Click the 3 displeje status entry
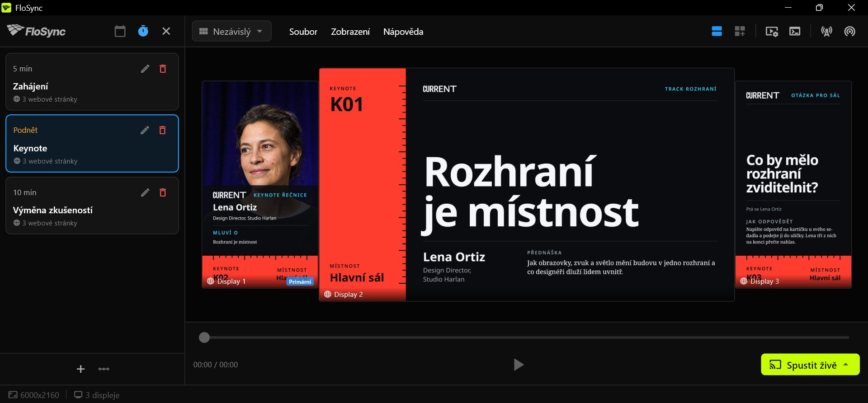This screenshot has height=403, width=868. (x=97, y=395)
